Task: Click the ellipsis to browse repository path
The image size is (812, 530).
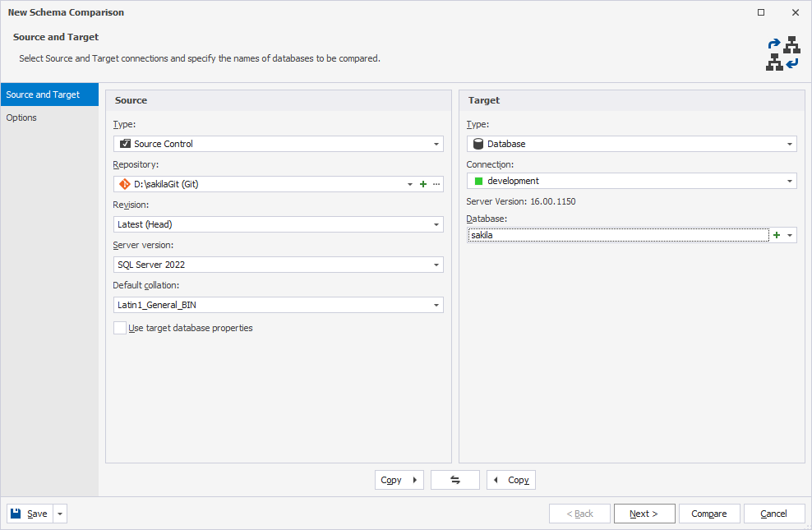Action: (436, 183)
